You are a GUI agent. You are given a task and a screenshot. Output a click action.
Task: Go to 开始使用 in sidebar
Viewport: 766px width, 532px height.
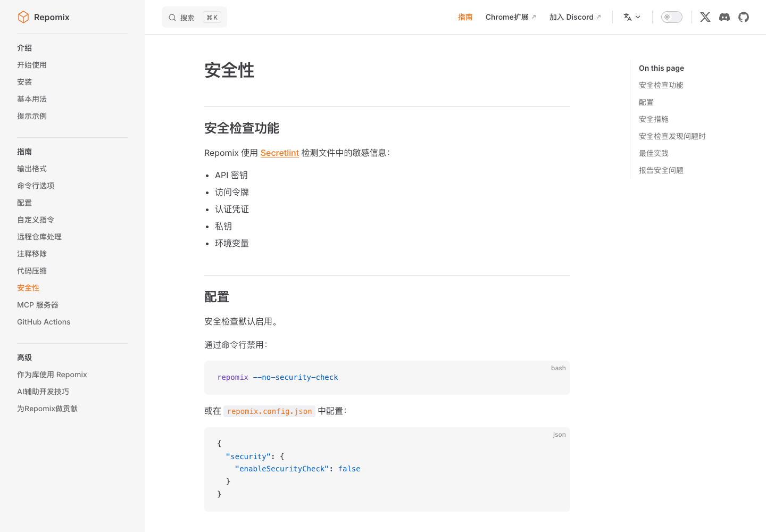(x=32, y=65)
